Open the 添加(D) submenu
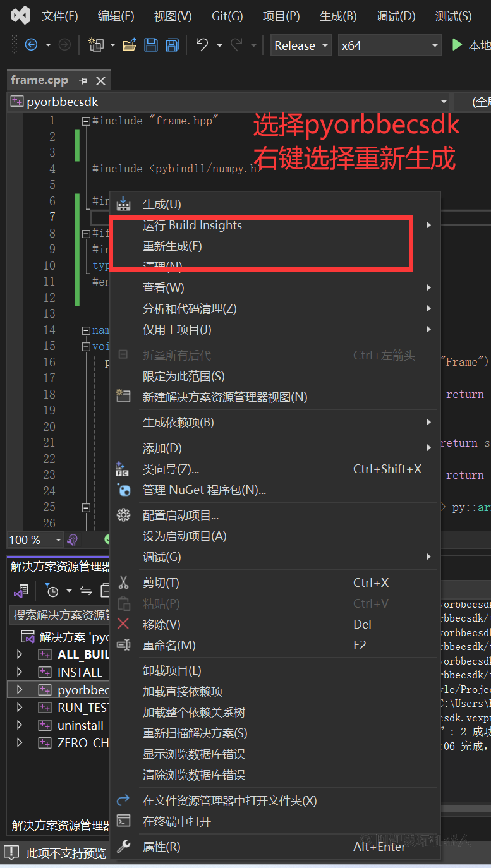 click(x=276, y=448)
